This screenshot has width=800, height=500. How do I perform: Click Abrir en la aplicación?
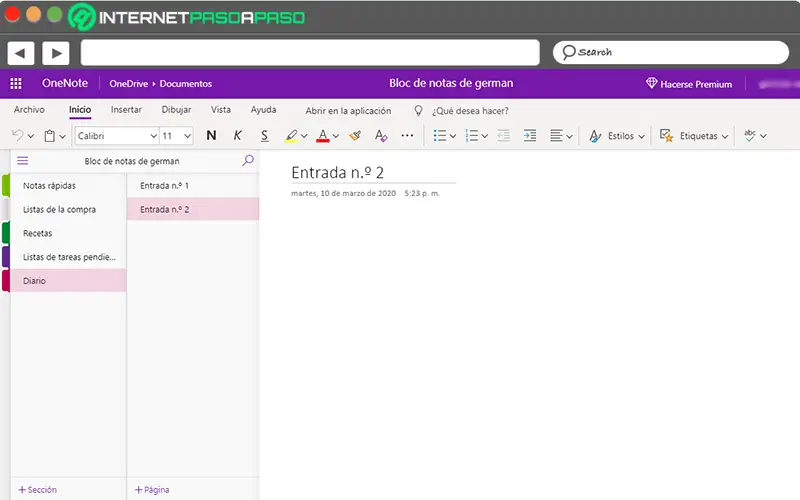point(348,111)
